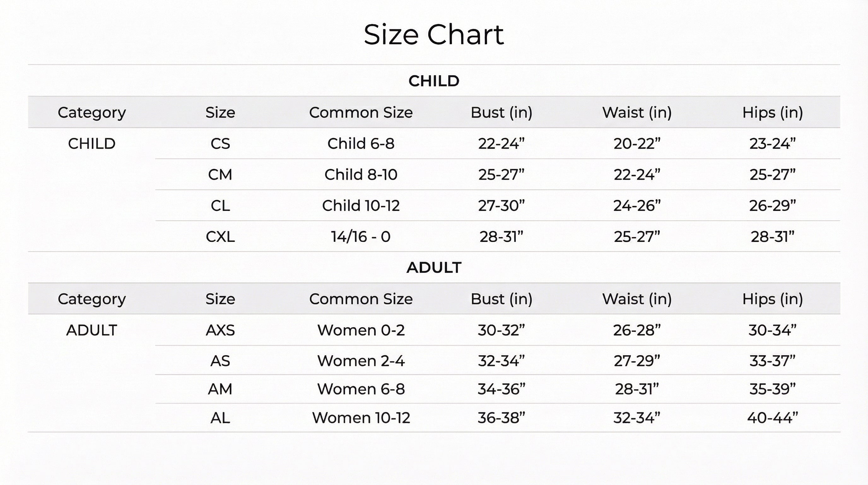
Task: Click the Size Chart title
Action: [x=434, y=35]
